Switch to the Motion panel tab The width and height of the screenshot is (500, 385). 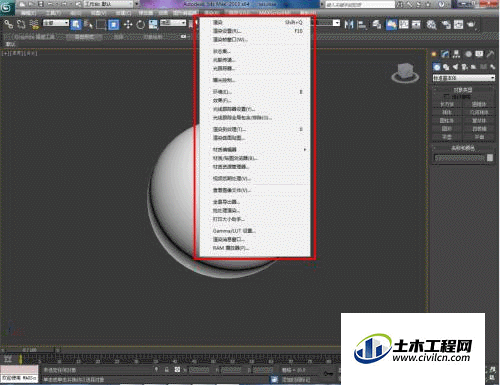coord(468,54)
